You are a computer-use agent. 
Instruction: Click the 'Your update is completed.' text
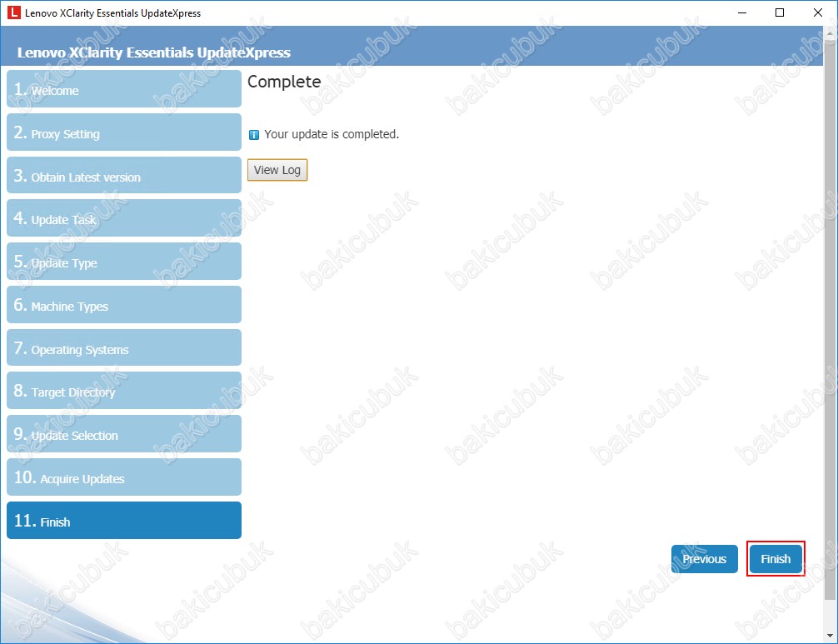pyautogui.click(x=332, y=134)
